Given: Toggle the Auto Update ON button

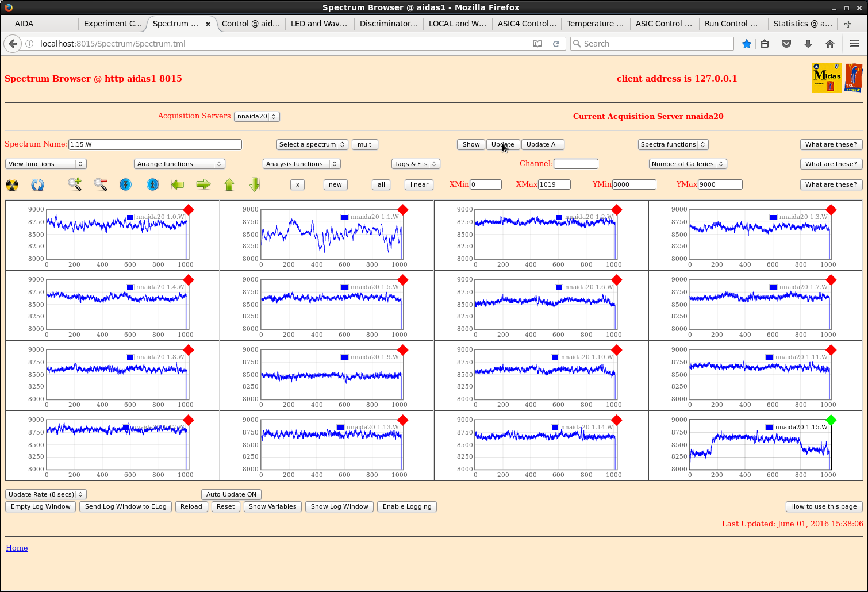Looking at the screenshot, I should coord(231,494).
